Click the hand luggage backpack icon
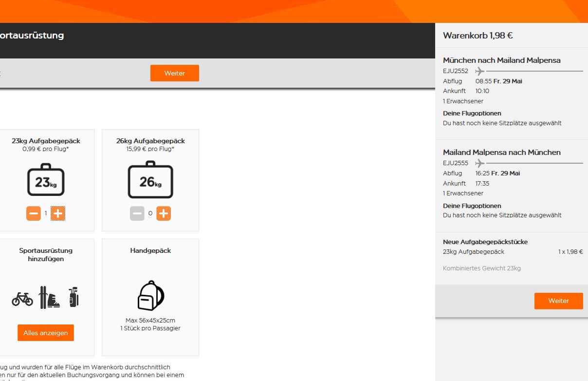This screenshot has height=381, width=588. tap(150, 295)
